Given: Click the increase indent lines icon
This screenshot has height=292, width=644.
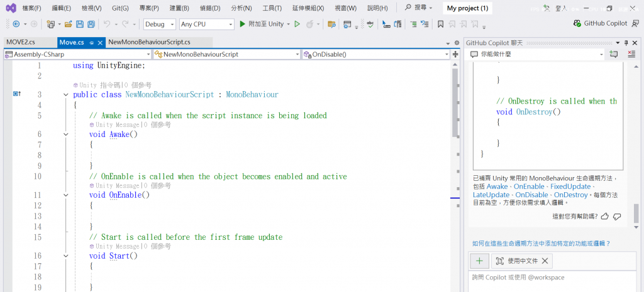Looking at the screenshot, I should pos(414,24).
